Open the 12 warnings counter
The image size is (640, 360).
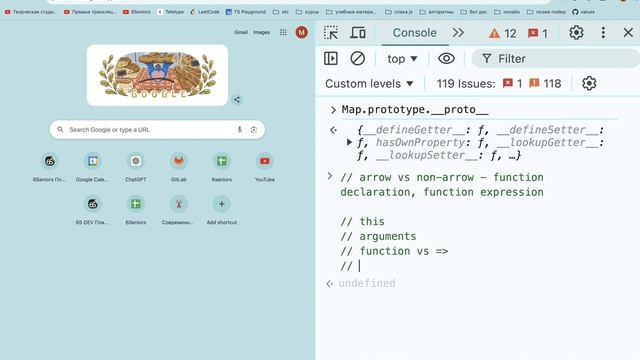[503, 33]
